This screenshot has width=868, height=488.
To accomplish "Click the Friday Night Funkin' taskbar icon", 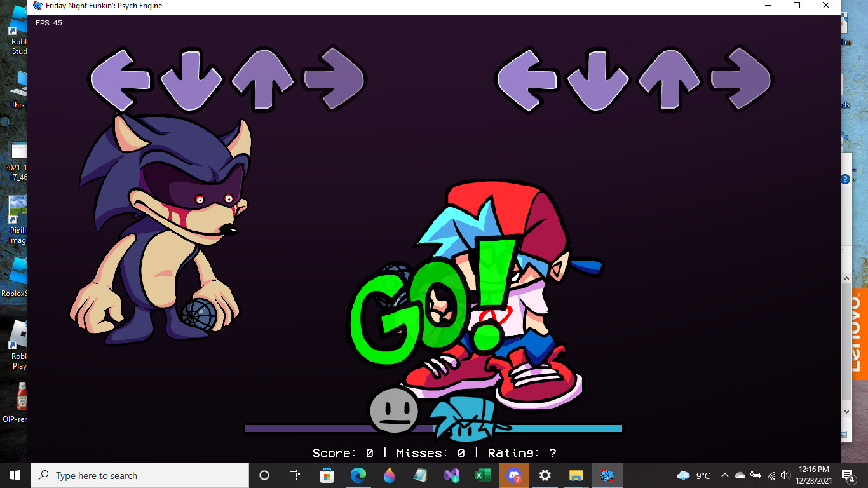I will [x=607, y=475].
